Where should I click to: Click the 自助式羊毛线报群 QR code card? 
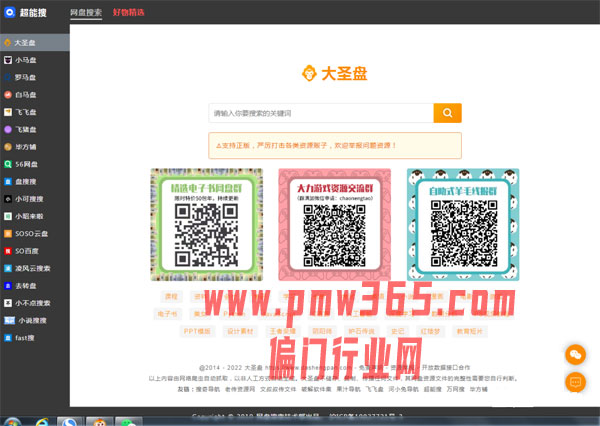(463, 225)
